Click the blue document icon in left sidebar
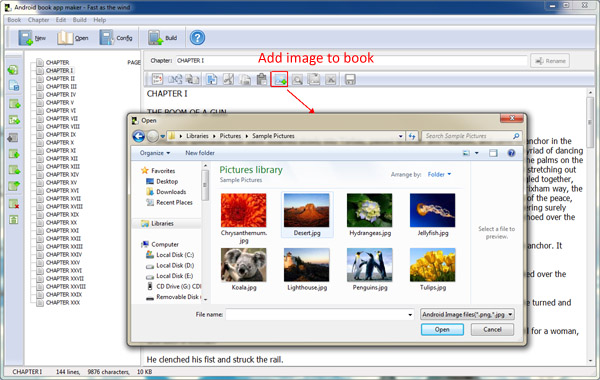This screenshot has height=380, width=600. point(14,86)
